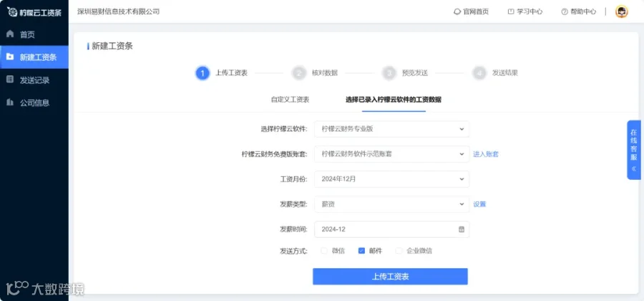Viewport: 644px width, 301px height.
Task: Click the 柠檬云工资条 logo
Action: click(34, 12)
